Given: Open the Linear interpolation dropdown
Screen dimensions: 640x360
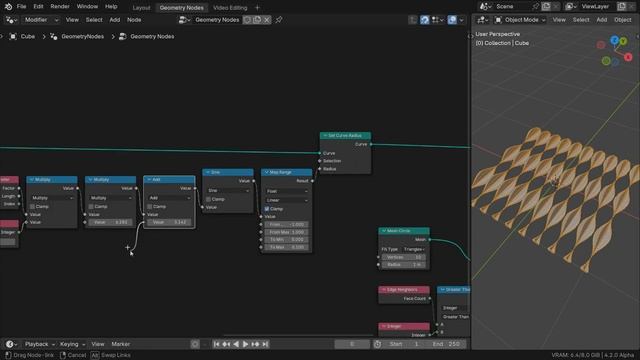Looking at the screenshot, I should tap(287, 200).
